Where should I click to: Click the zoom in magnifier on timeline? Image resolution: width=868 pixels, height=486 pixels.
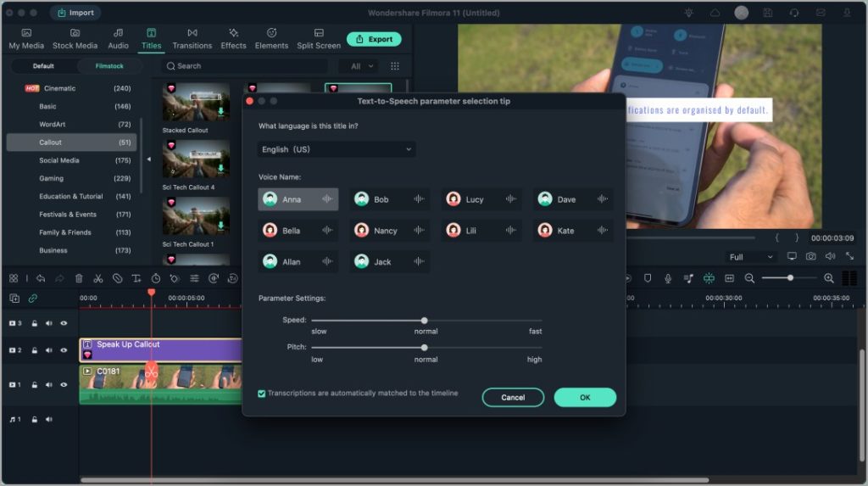pyautogui.click(x=829, y=278)
